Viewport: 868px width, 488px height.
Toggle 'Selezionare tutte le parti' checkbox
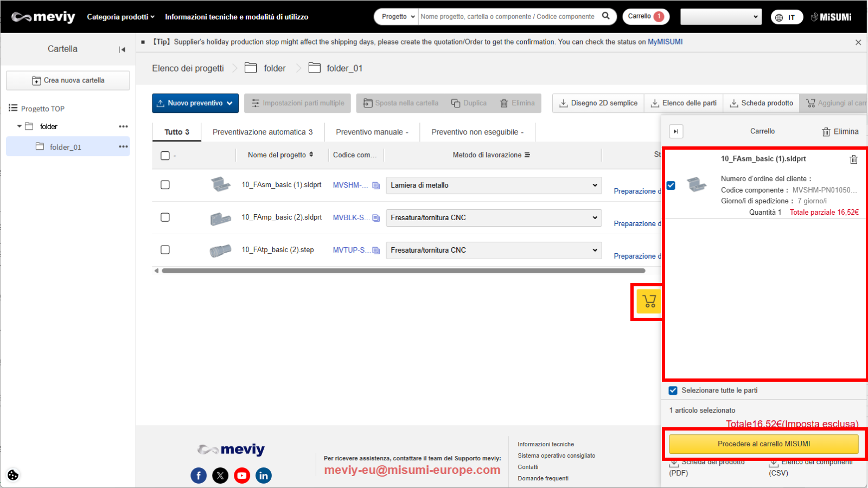click(673, 390)
